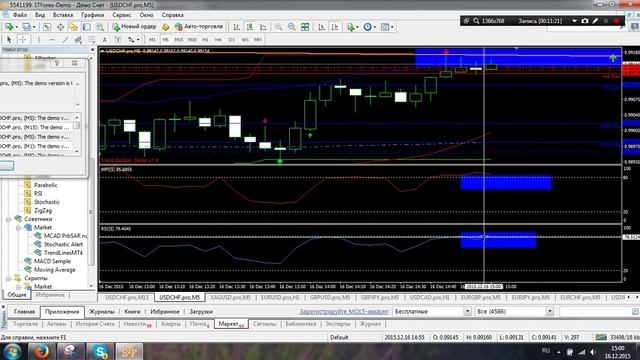Select the trendline drawing tool

[65, 40]
